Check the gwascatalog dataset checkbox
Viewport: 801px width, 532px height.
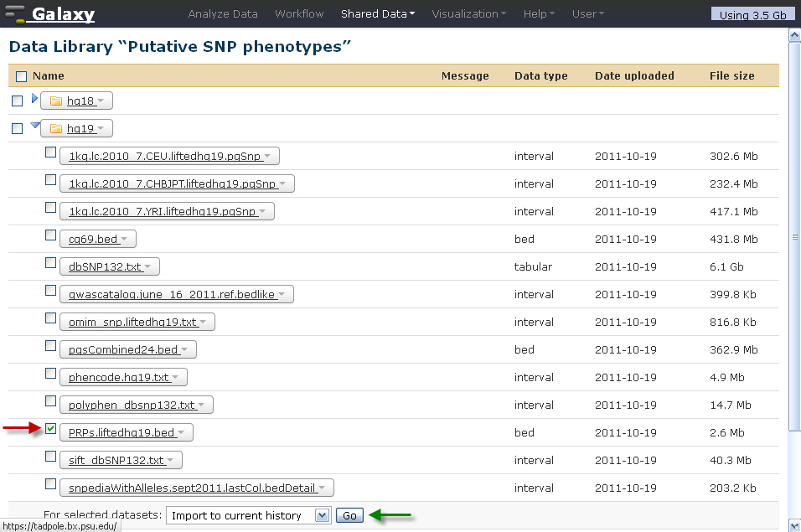tap(50, 290)
